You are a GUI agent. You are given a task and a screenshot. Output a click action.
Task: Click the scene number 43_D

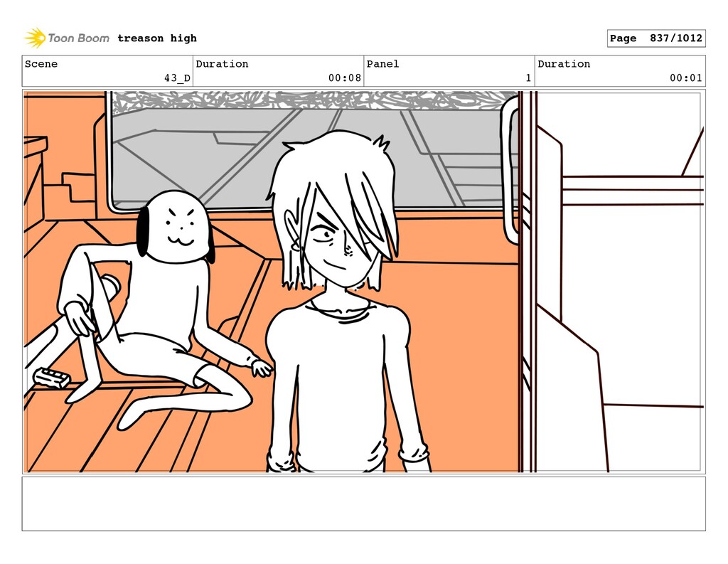(x=177, y=78)
